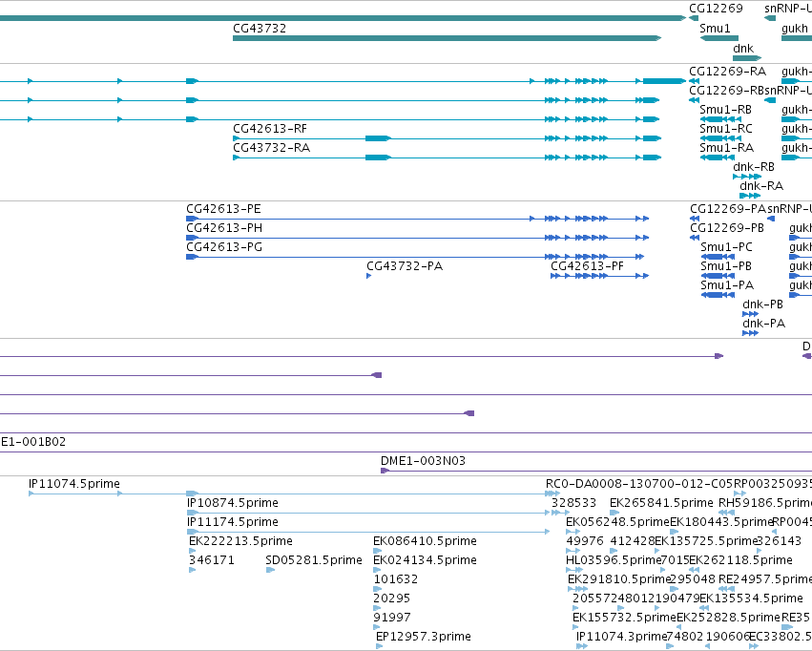
Task: Select the gukh gene label
Action: coord(795,29)
